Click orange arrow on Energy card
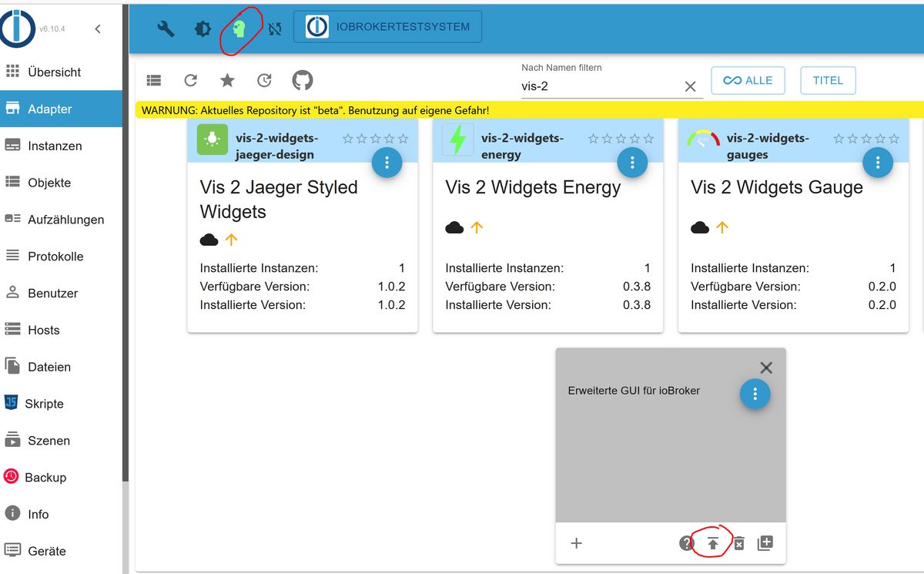Image resolution: width=924 pixels, height=574 pixels. pyautogui.click(x=477, y=227)
